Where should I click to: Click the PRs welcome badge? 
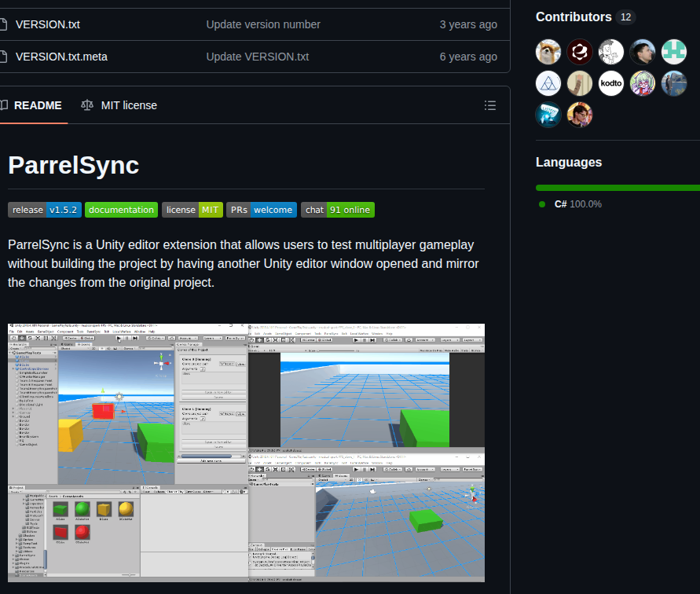pos(262,210)
